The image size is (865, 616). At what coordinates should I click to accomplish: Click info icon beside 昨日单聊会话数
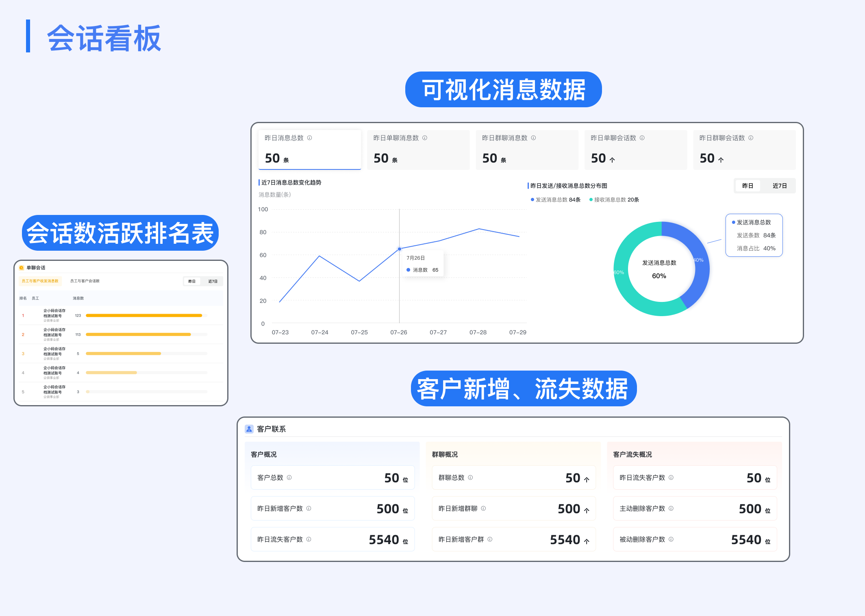click(x=642, y=138)
